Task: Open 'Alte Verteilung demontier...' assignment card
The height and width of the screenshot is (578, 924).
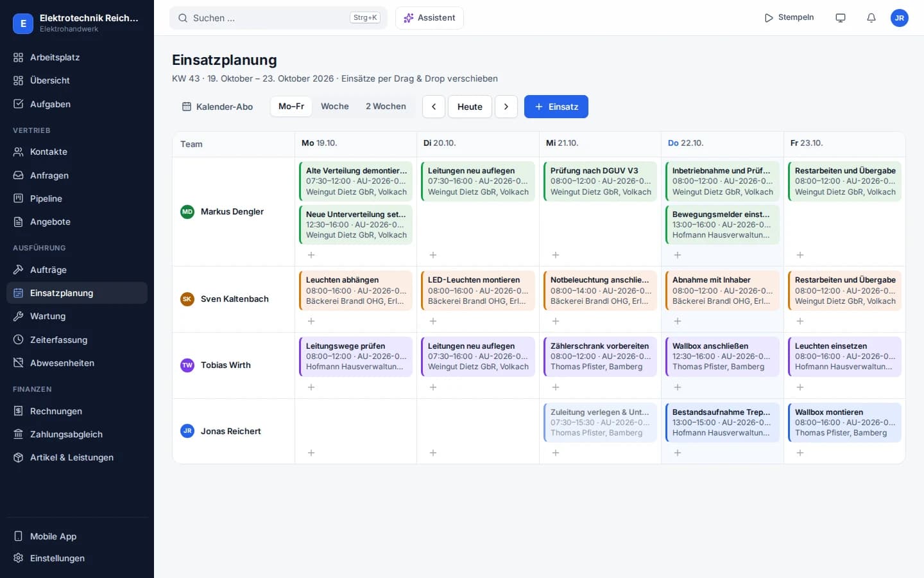Action: tap(356, 181)
